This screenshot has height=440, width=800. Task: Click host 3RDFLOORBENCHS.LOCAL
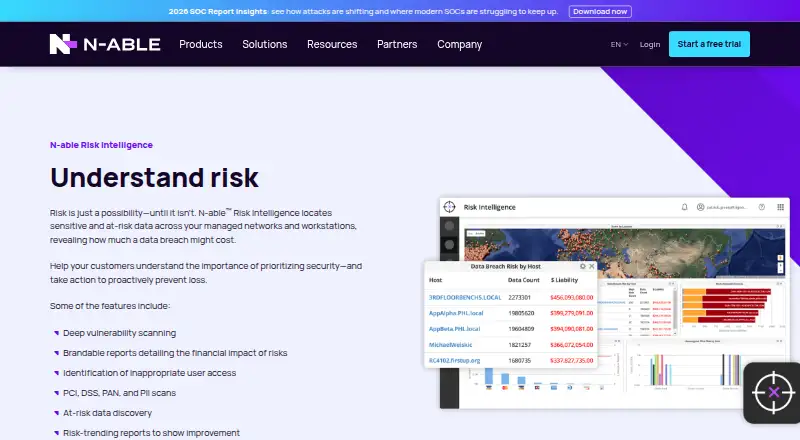(465, 297)
